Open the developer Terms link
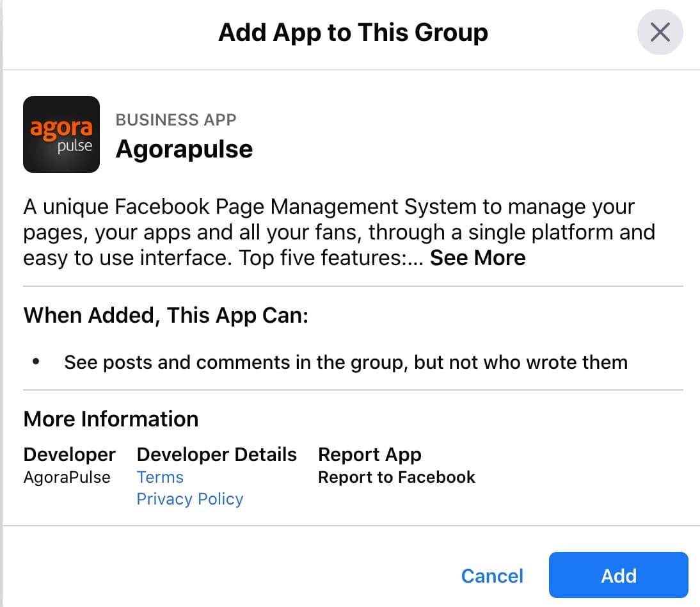 [160, 478]
